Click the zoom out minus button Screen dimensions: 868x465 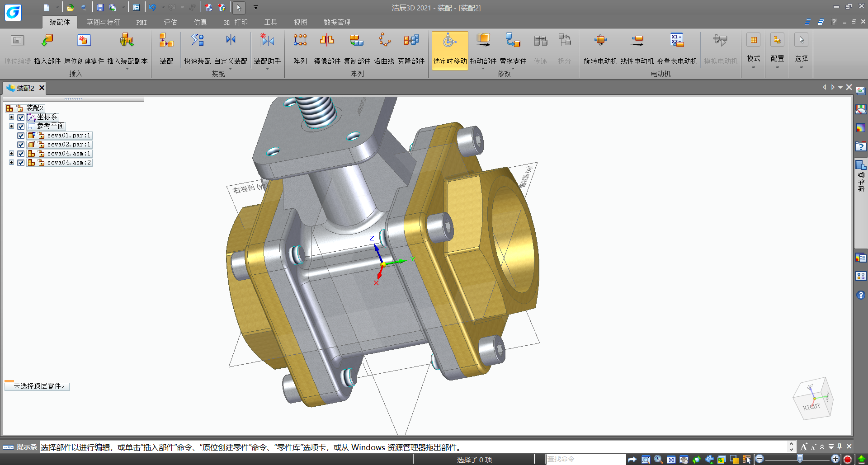tap(759, 459)
